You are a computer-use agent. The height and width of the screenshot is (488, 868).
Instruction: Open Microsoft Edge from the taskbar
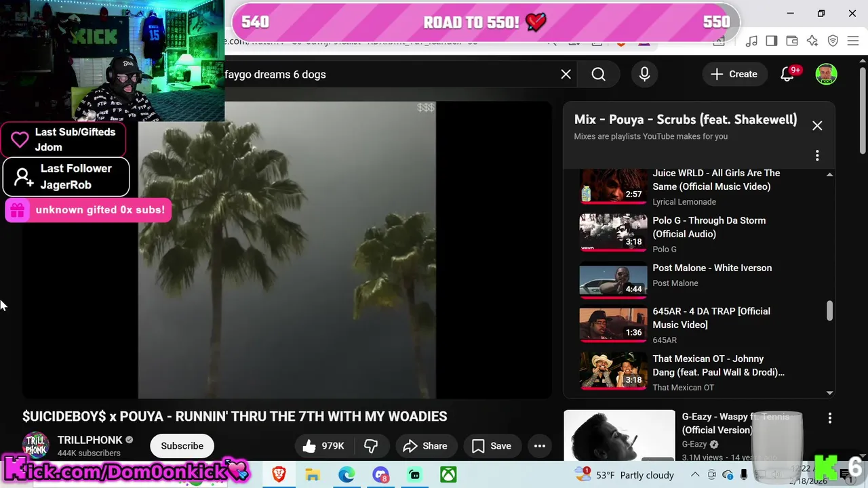click(347, 474)
